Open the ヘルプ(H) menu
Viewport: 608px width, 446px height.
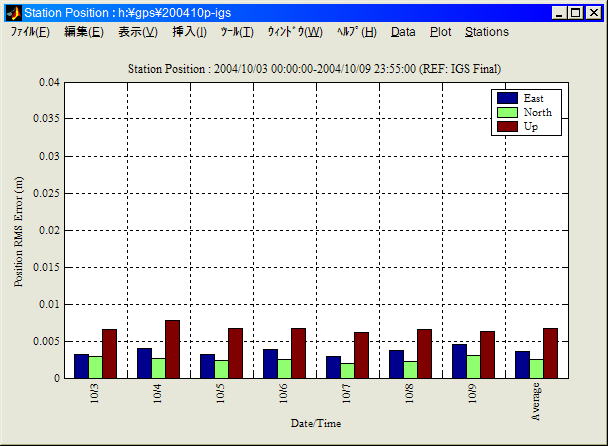click(x=356, y=32)
